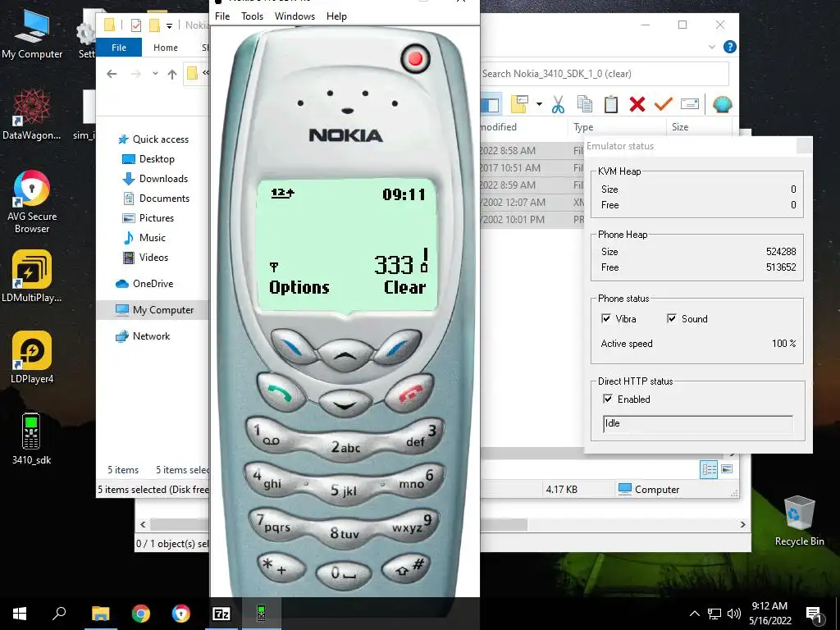Click the red X Delete toolbar icon
The image size is (840, 630).
point(637,104)
